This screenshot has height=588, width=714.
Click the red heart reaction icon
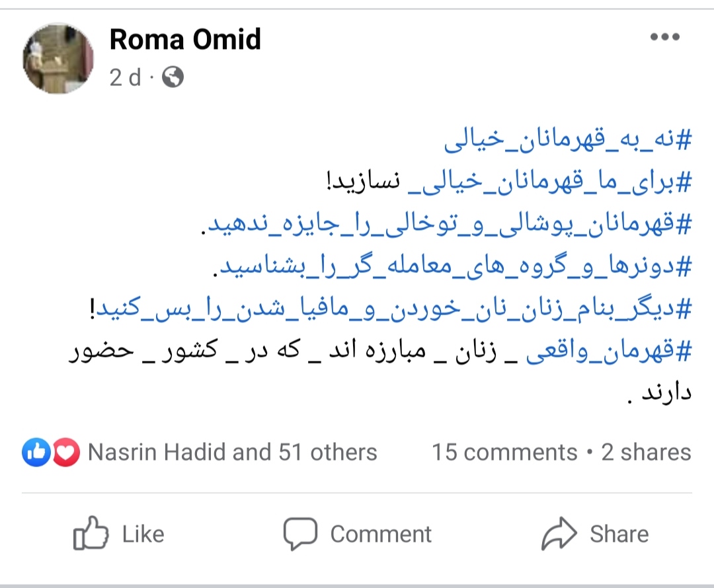click(65, 453)
